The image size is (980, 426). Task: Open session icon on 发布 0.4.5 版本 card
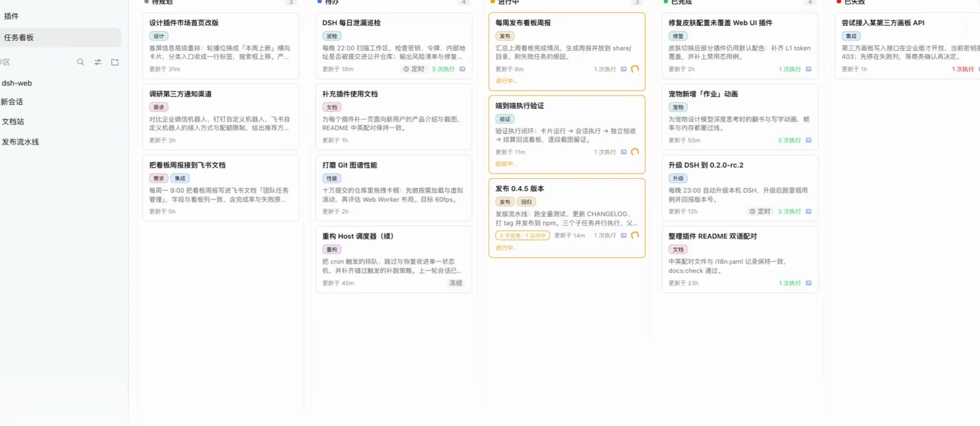point(624,235)
